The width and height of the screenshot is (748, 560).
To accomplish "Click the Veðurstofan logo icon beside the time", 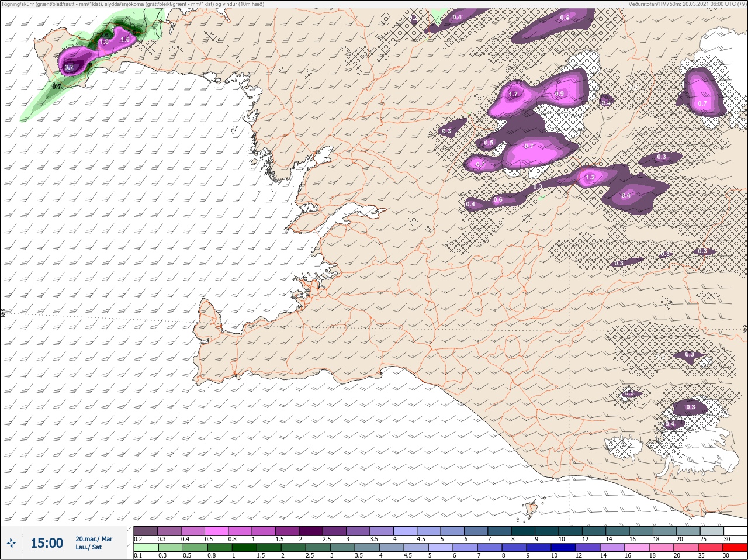I will pos(12,543).
